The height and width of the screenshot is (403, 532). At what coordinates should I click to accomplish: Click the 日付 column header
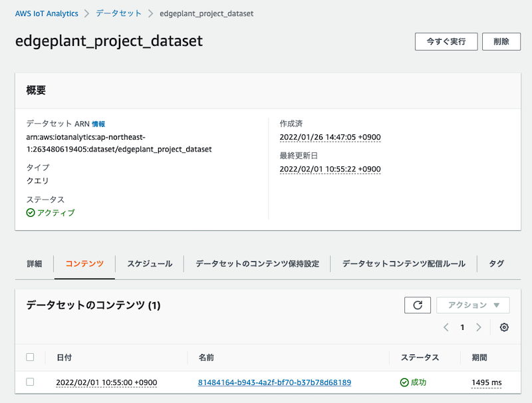(x=64, y=357)
